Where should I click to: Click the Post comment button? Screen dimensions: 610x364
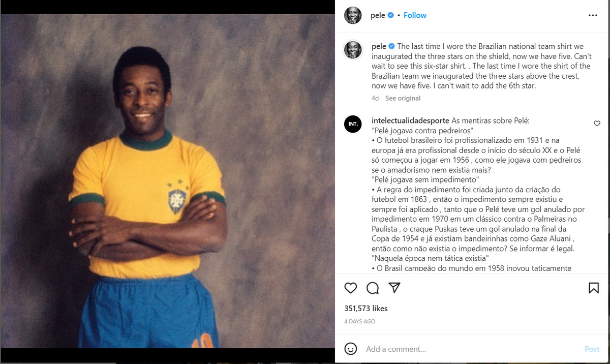point(592,349)
